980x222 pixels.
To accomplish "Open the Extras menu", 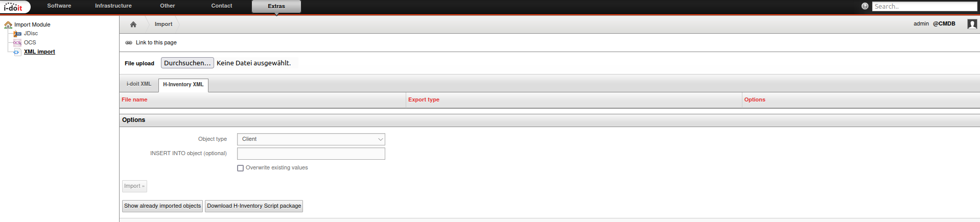I will 276,7.
